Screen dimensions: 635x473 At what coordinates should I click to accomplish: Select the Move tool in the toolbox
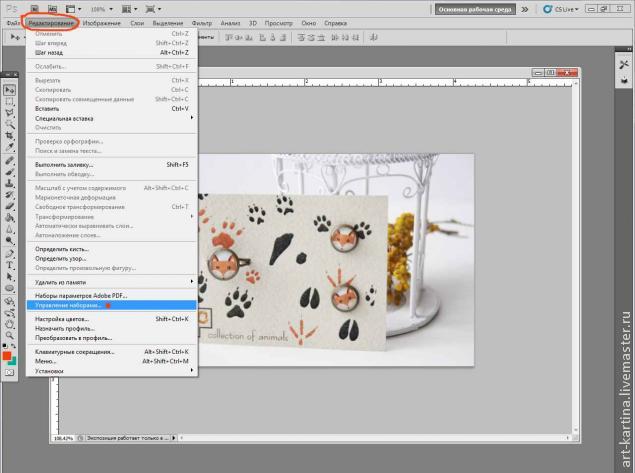tap(9, 90)
